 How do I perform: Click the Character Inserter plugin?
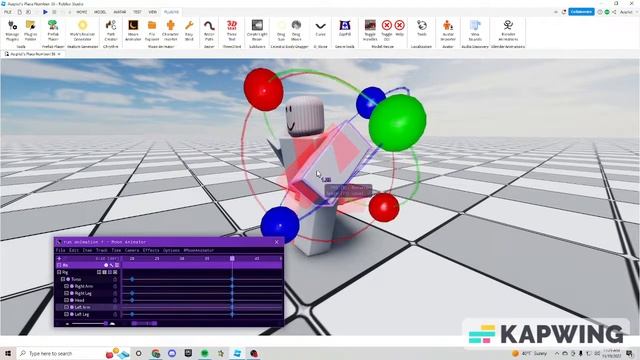[170, 31]
